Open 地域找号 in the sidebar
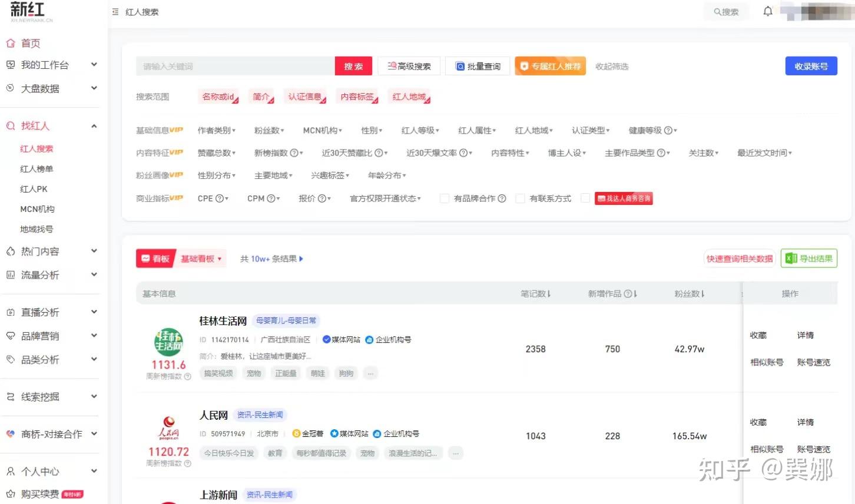 click(37, 229)
